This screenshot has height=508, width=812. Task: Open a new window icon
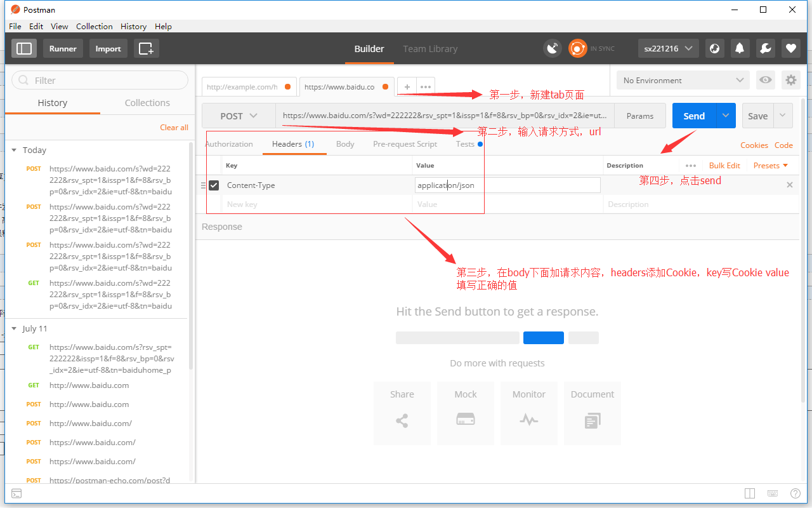coord(147,48)
